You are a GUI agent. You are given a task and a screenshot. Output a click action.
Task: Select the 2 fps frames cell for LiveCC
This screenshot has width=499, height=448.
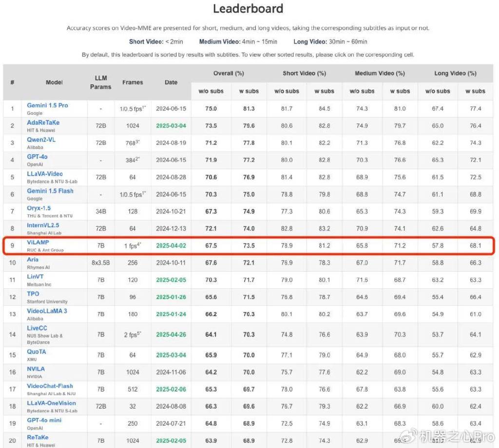tap(133, 335)
